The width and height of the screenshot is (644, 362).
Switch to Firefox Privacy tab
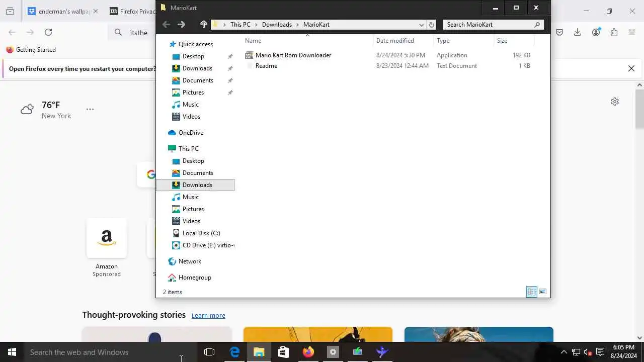click(132, 11)
